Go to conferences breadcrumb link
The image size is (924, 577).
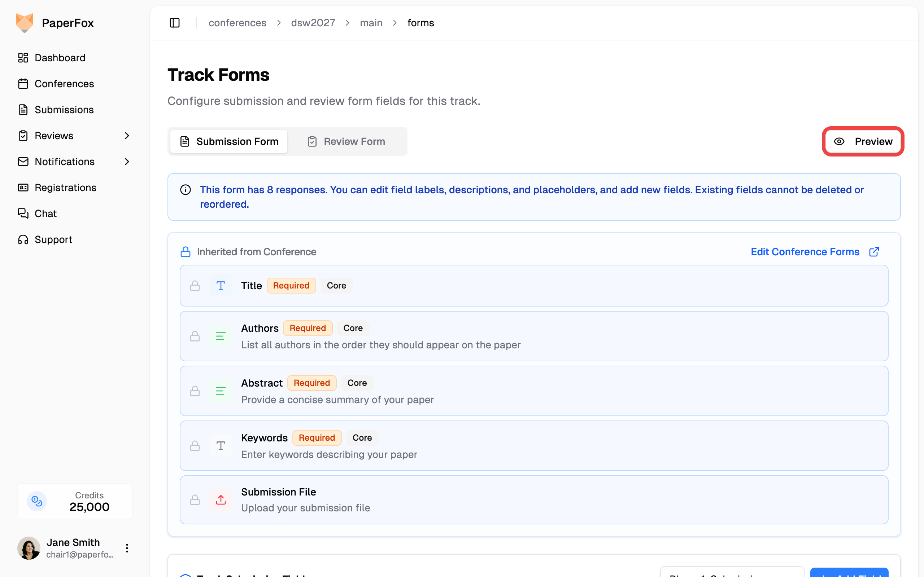237,23
